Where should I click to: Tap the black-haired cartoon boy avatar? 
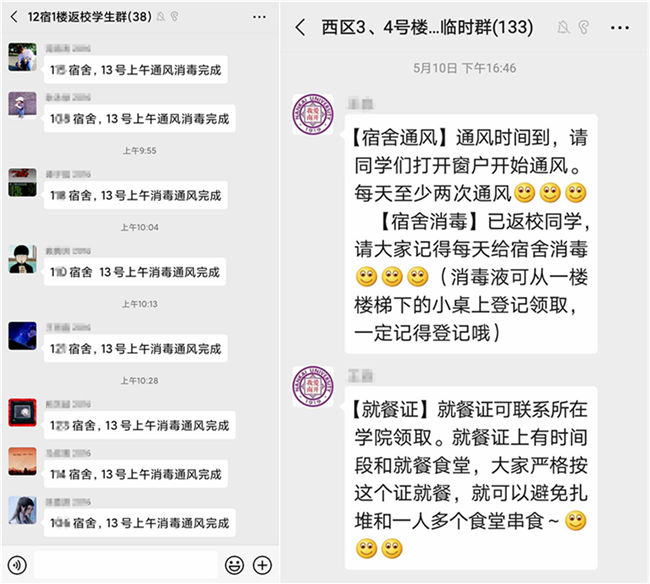point(22,259)
